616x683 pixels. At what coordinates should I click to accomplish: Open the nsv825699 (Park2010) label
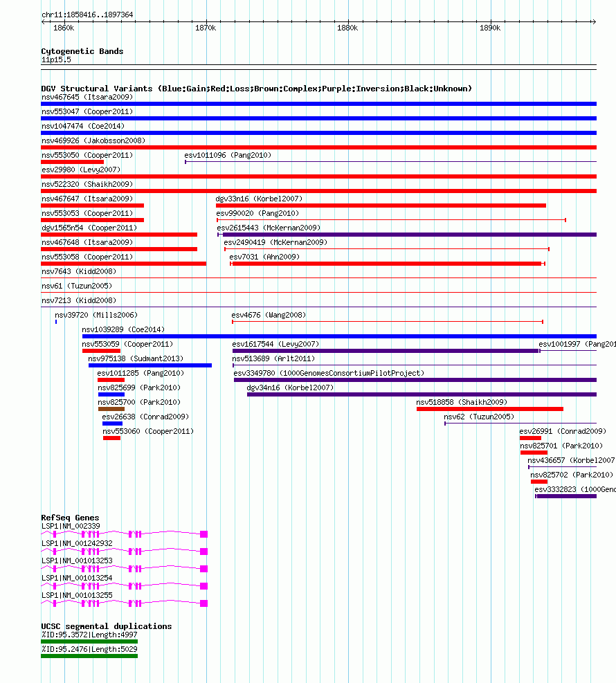tap(139, 388)
